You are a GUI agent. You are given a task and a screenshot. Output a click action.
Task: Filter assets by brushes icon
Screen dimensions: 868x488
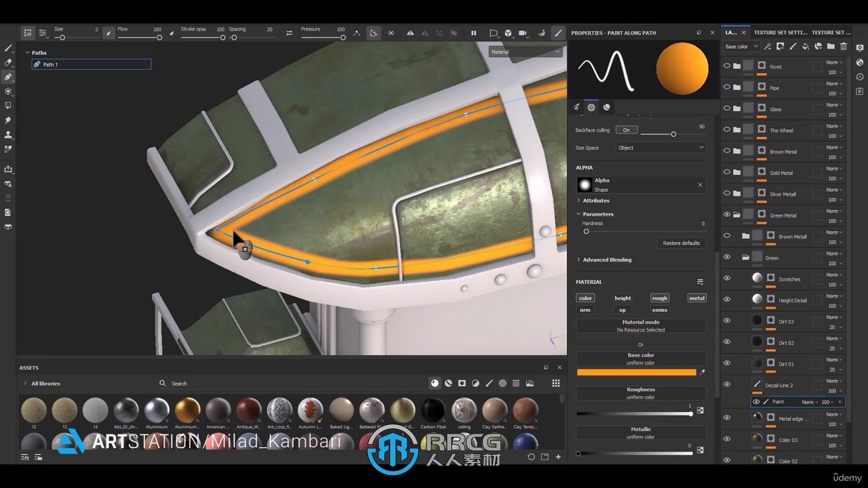[489, 383]
